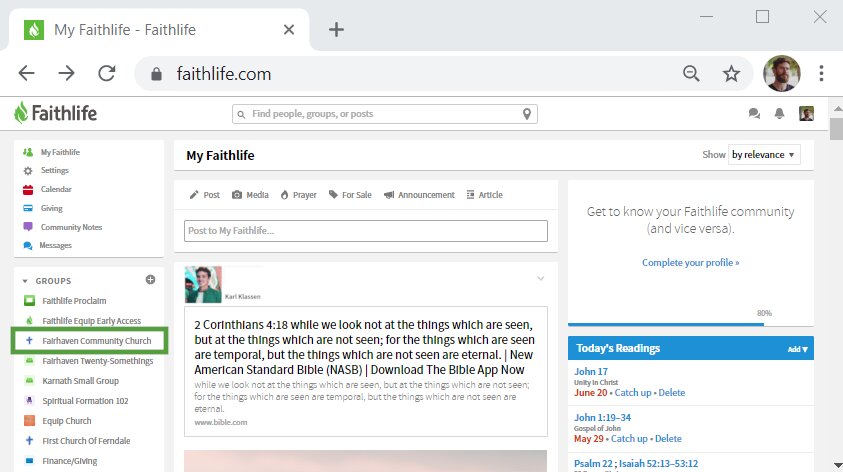The width and height of the screenshot is (843, 472).
Task: Click Catch up for John 1:19–34
Action: point(629,439)
